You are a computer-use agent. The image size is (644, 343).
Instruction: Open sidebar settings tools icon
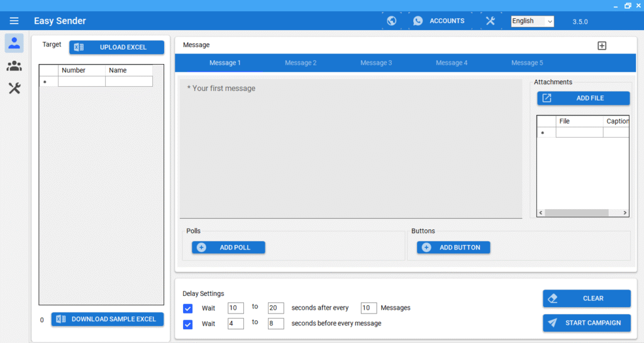(x=14, y=89)
